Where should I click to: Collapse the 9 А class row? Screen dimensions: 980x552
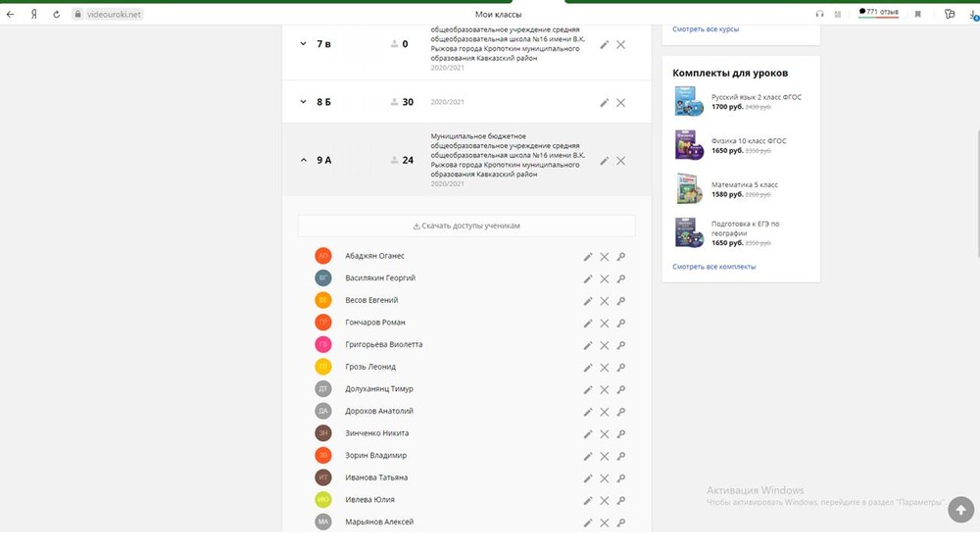pyautogui.click(x=304, y=160)
